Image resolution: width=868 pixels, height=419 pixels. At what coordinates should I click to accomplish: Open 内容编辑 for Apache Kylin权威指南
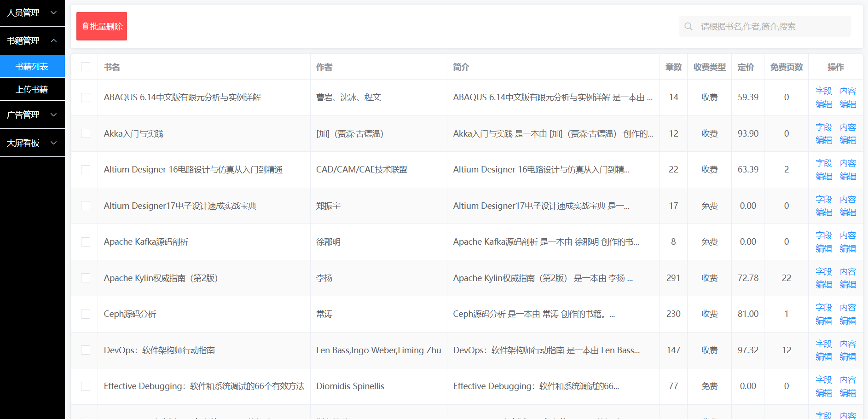(x=848, y=278)
